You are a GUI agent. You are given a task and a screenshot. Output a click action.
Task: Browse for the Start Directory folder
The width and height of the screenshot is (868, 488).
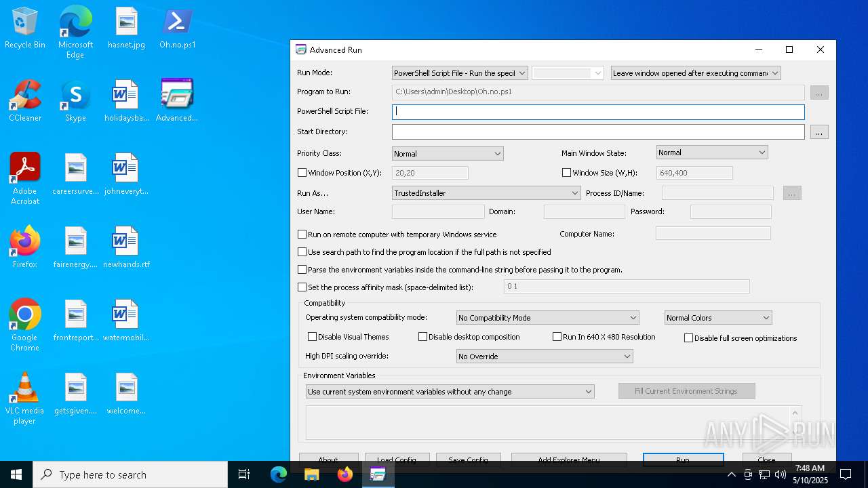pos(819,132)
